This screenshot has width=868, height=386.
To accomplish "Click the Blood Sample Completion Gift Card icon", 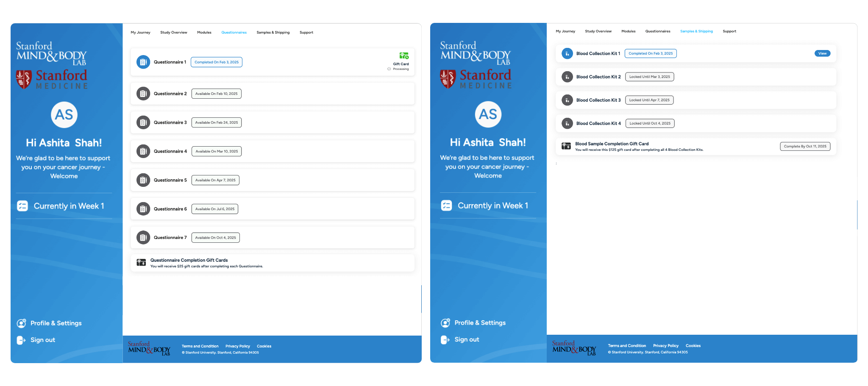I will point(566,146).
